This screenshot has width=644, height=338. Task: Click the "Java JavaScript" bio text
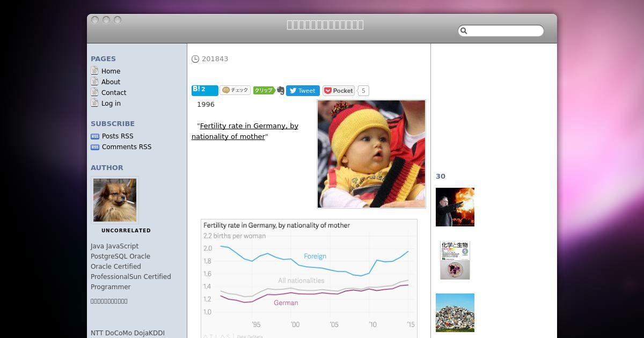114,246
